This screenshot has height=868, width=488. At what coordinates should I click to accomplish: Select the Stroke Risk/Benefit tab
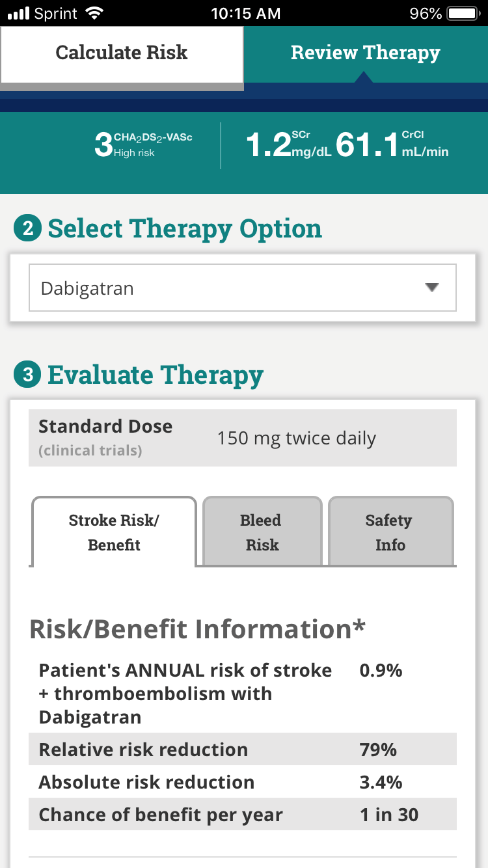(x=114, y=532)
